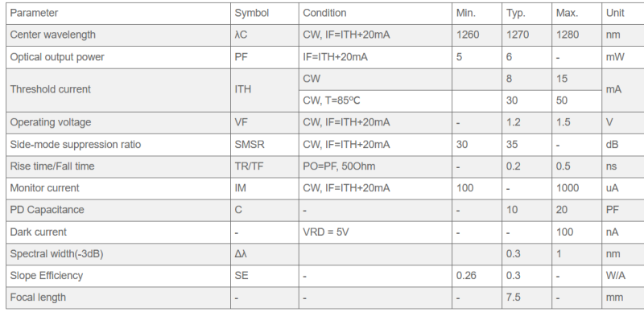This screenshot has width=644, height=312.
Task: Click the λC symbol cell
Action: (x=265, y=35)
